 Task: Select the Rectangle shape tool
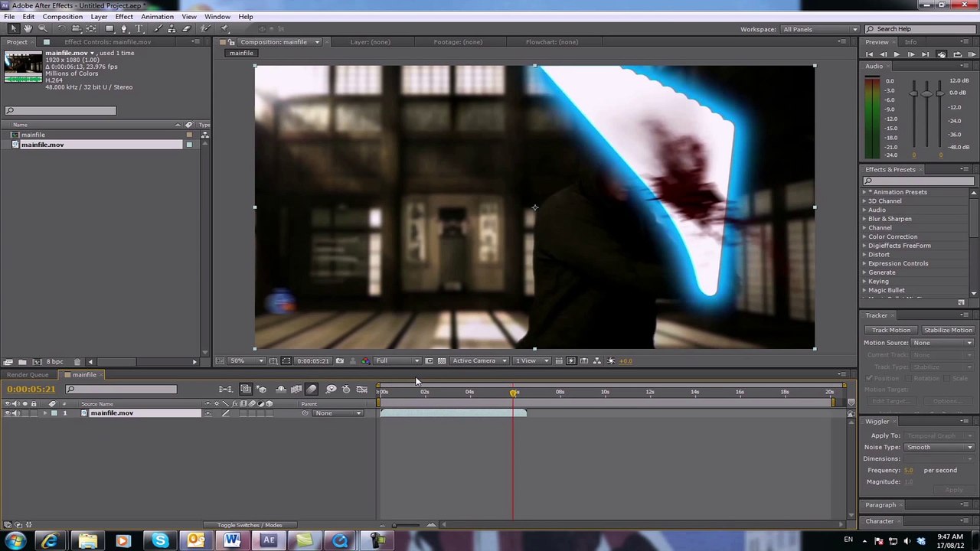pyautogui.click(x=109, y=29)
